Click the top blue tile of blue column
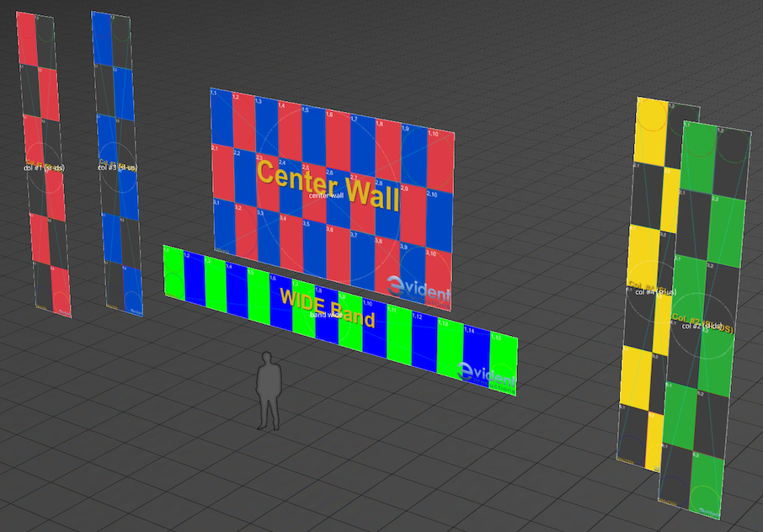Image resolution: width=763 pixels, height=532 pixels. click(101, 38)
